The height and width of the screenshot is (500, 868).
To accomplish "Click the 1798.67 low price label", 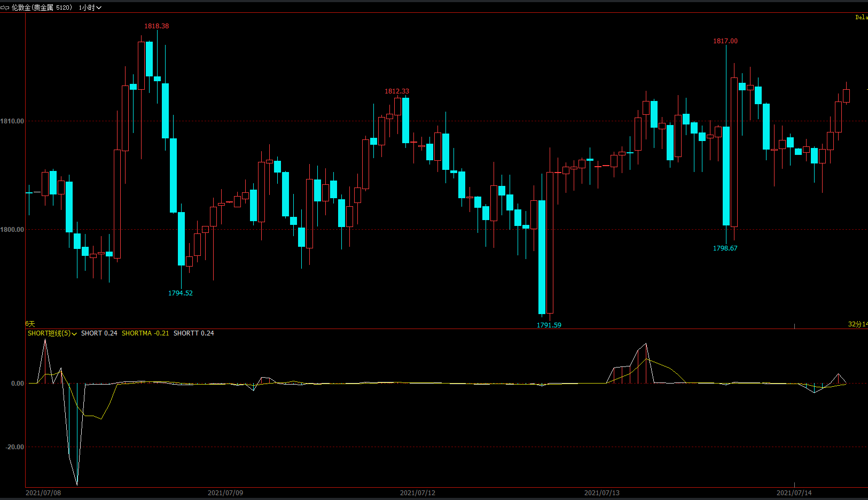I will tap(725, 248).
